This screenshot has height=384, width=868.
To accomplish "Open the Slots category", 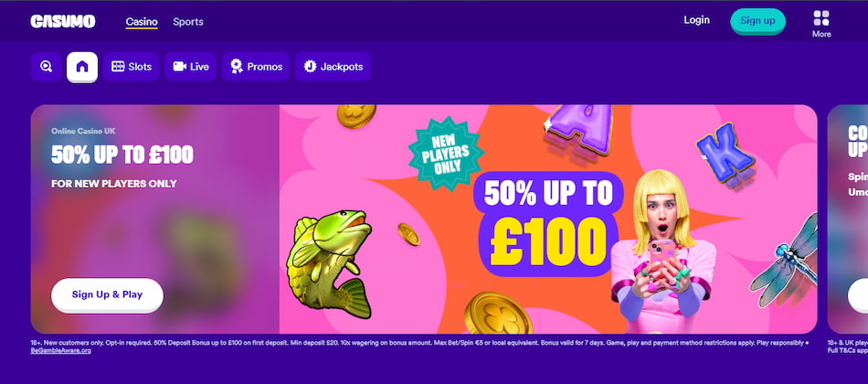I will click(132, 67).
